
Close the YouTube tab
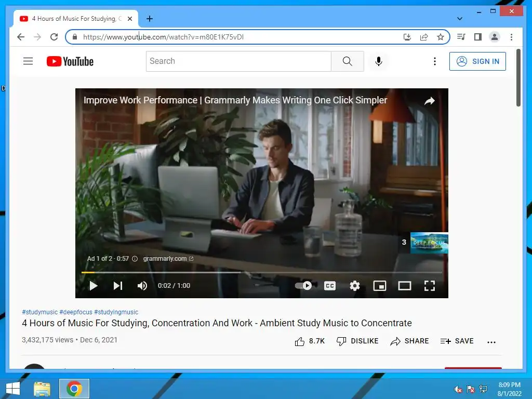(129, 19)
